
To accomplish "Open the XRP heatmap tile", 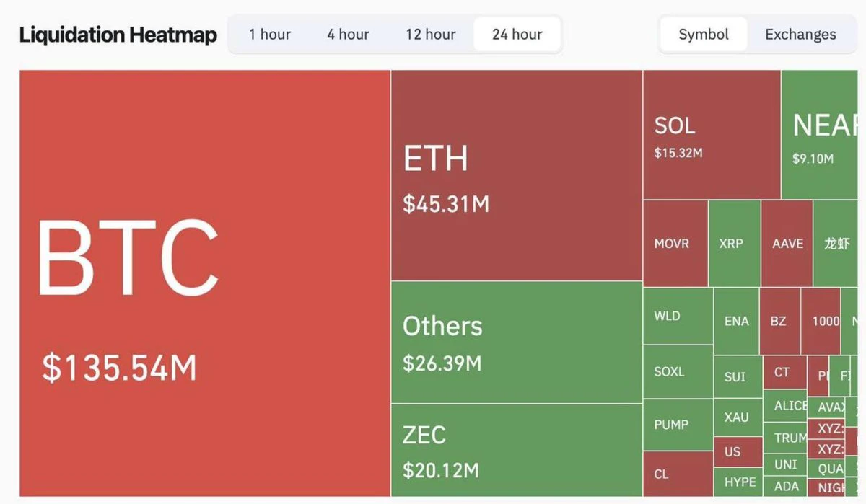I will [x=734, y=243].
